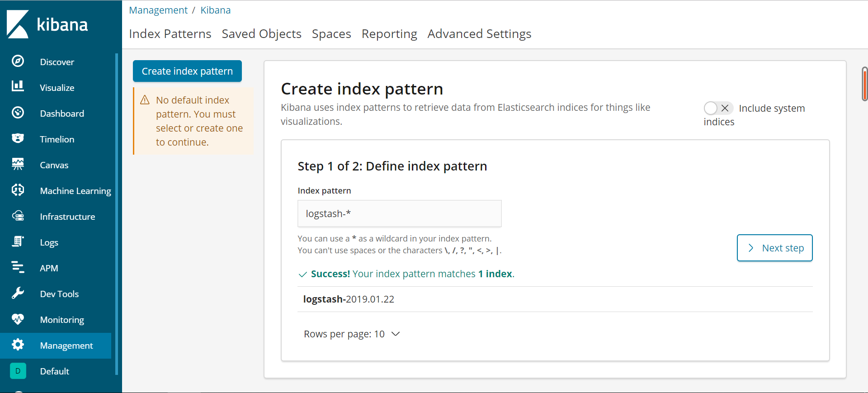
Task: Click the Infrastructure sidebar link text
Action: [x=67, y=217]
